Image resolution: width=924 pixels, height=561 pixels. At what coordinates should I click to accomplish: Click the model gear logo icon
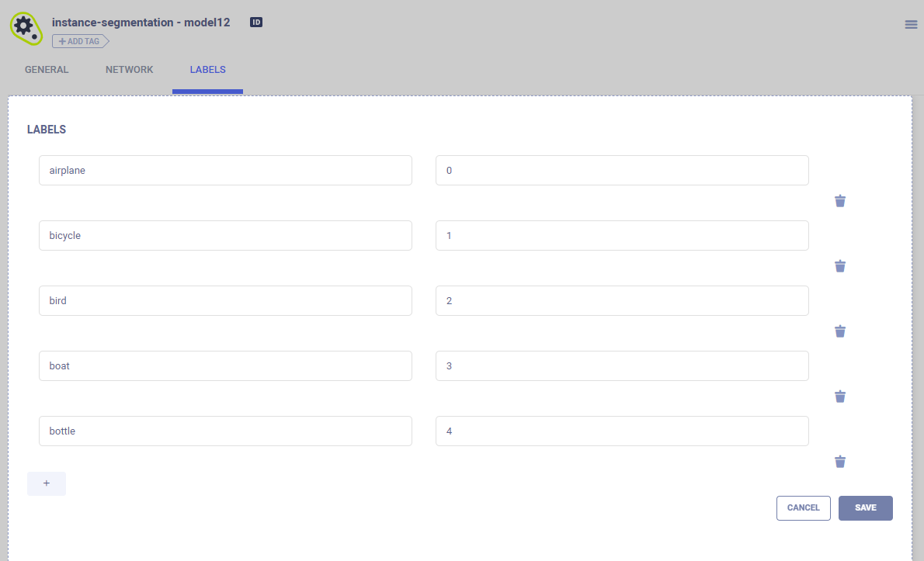[x=24, y=26]
